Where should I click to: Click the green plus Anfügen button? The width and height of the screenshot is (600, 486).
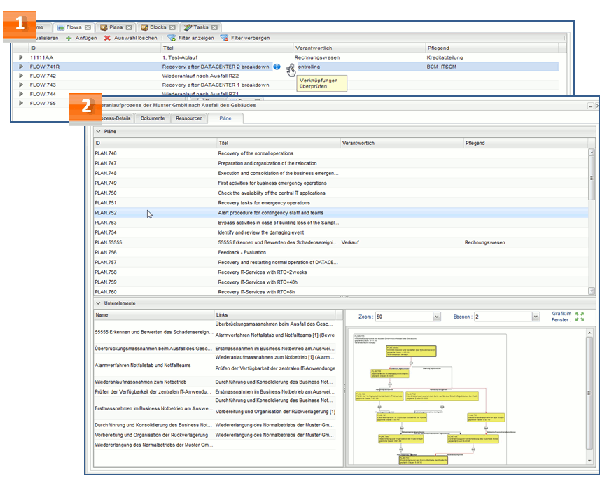click(82, 38)
